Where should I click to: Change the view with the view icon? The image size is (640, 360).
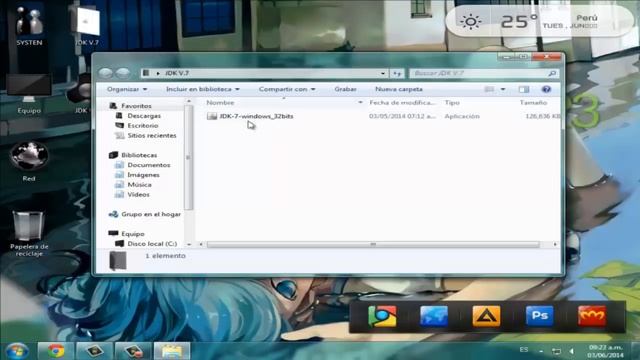coord(489,89)
